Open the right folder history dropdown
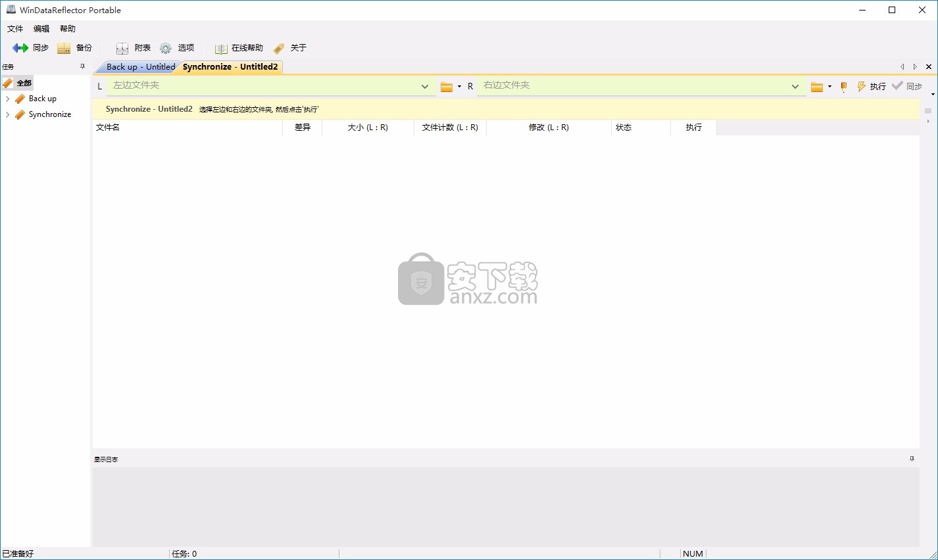The width and height of the screenshot is (938, 560). coord(795,86)
